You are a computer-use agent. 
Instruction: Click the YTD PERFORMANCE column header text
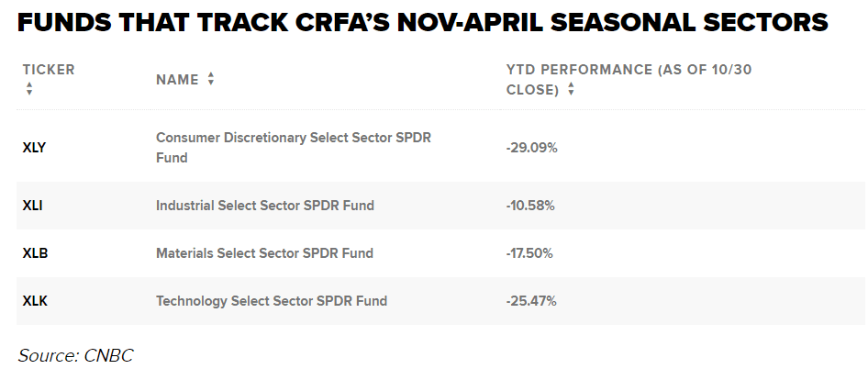(x=629, y=70)
